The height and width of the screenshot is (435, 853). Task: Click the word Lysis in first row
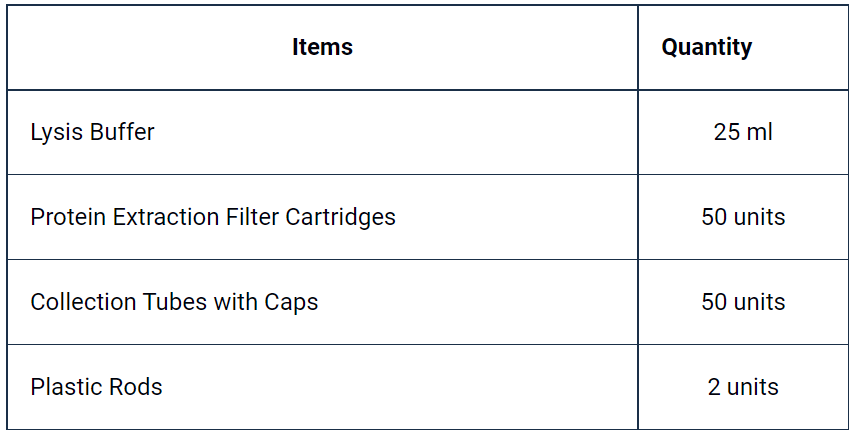coord(57,133)
